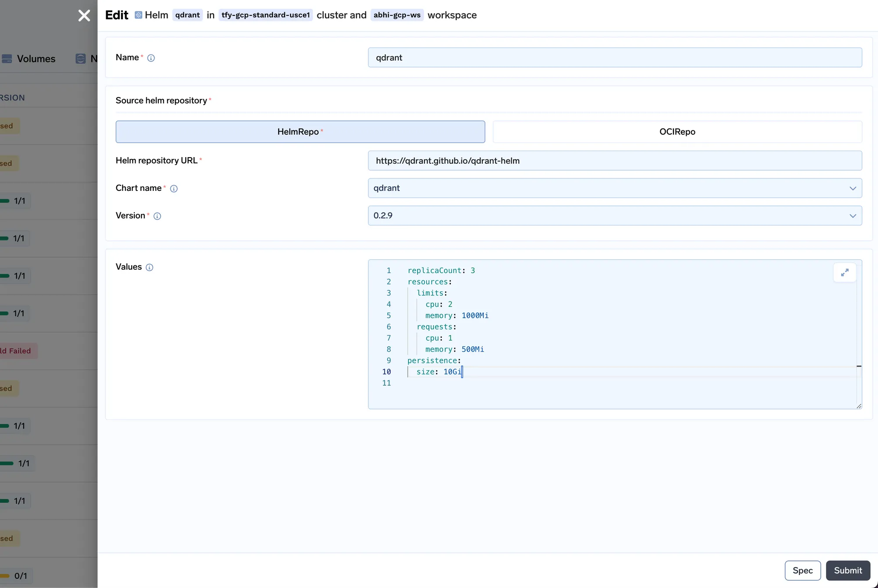Open the Spec view button
878x588 pixels.
pyautogui.click(x=802, y=570)
